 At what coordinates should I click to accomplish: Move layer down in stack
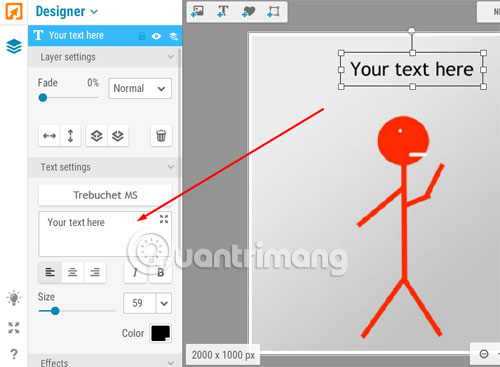[118, 136]
